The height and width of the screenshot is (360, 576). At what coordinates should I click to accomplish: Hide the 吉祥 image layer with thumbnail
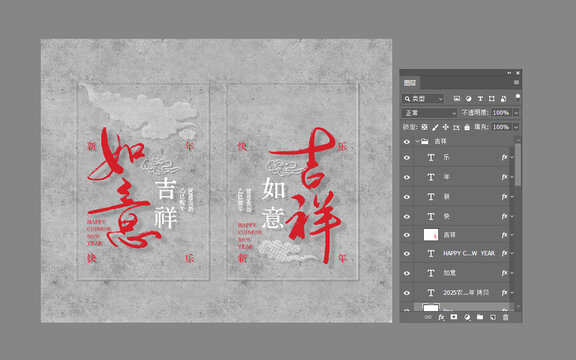407,235
